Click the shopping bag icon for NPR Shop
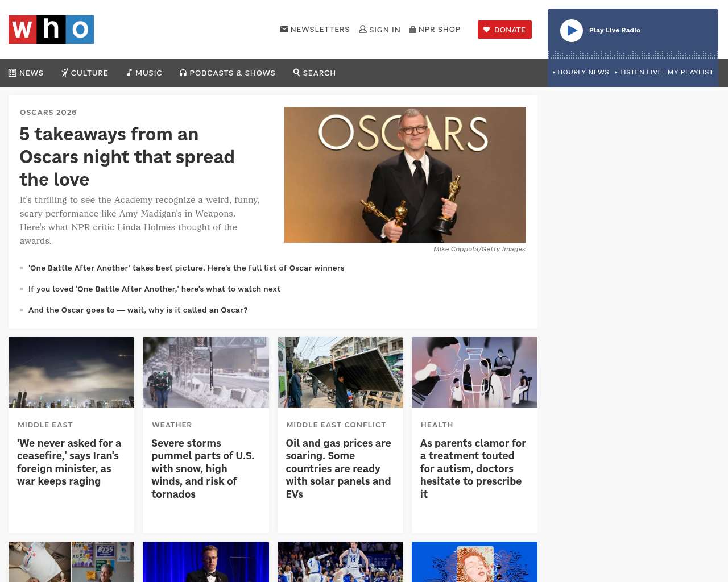 click(x=413, y=29)
